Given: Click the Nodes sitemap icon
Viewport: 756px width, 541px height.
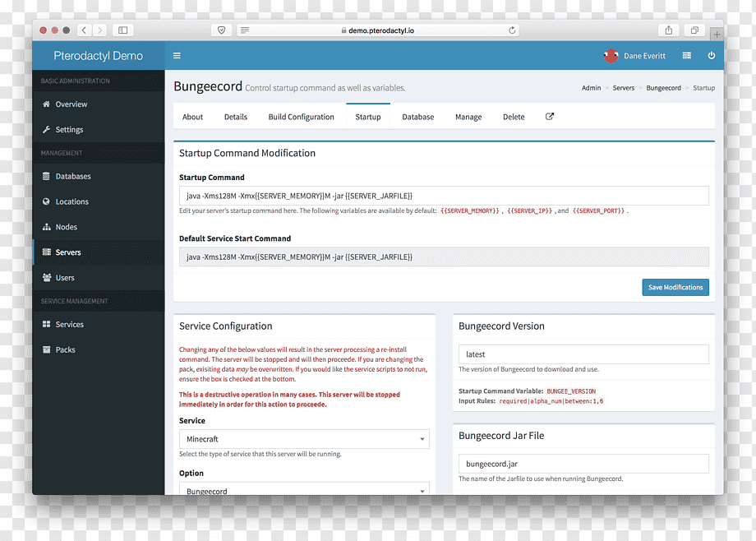Looking at the screenshot, I should tap(46, 227).
